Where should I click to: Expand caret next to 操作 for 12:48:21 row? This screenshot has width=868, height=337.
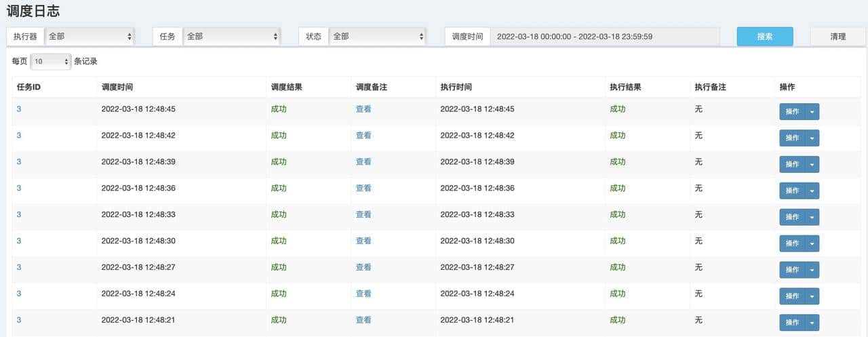pyautogui.click(x=812, y=323)
